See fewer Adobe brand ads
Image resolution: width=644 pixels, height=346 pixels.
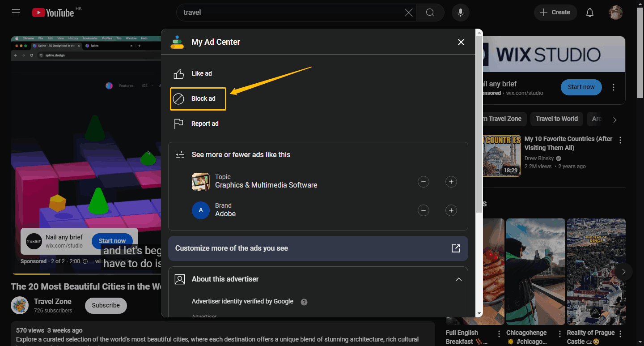[x=423, y=210]
